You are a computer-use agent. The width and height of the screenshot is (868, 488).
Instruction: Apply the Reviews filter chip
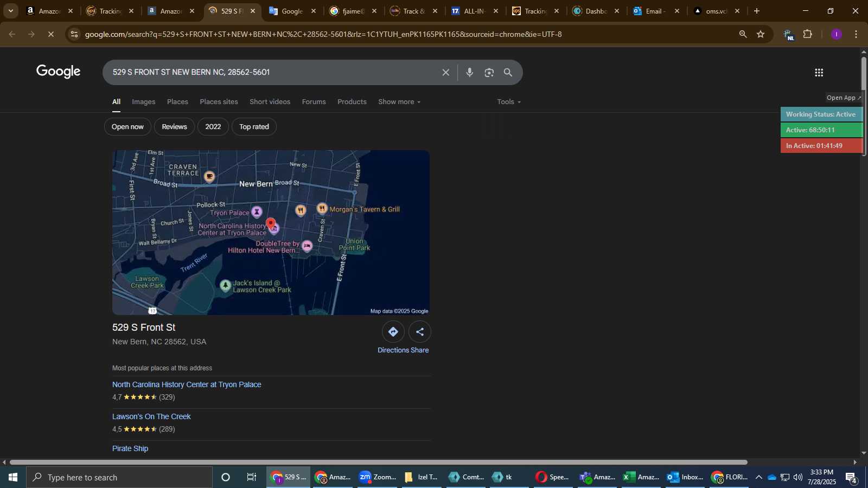(x=174, y=127)
